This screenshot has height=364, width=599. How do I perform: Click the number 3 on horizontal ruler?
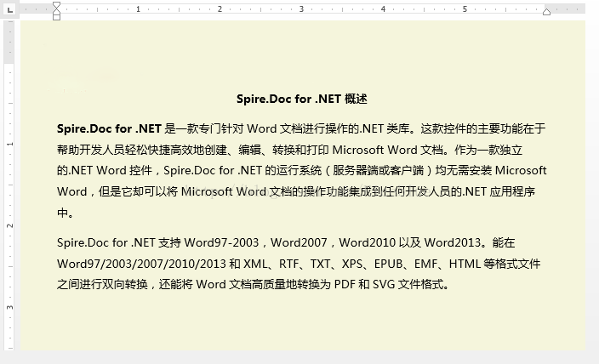coord(301,9)
